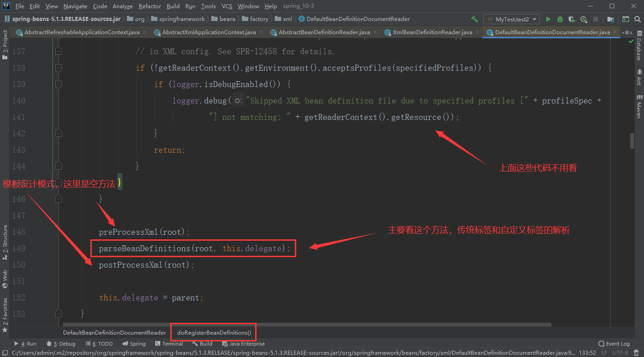This screenshot has height=357, width=644.
Task: Change the UTF-8 file encoding
Action: point(620,352)
